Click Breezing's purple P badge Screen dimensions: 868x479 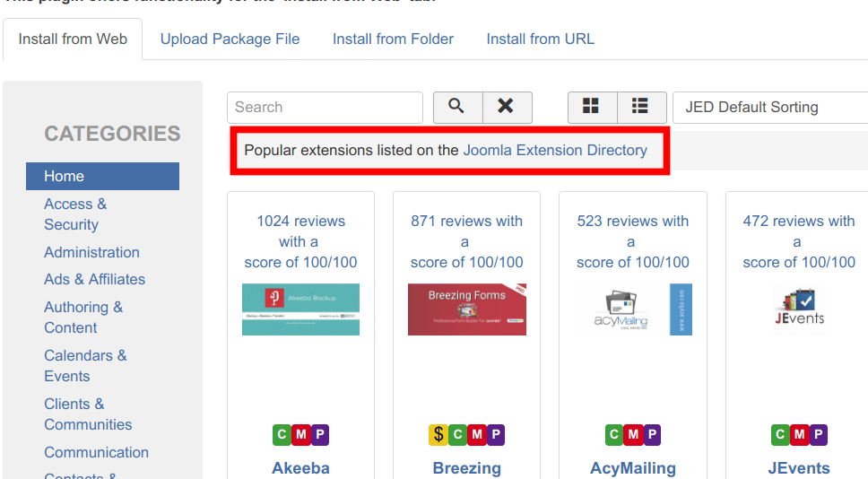click(x=496, y=435)
